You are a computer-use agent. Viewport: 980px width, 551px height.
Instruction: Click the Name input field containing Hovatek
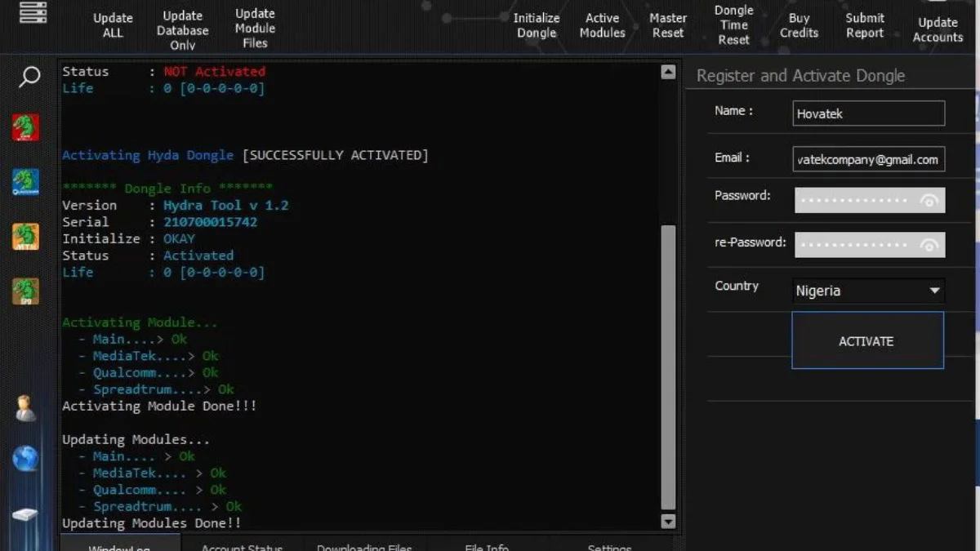coord(868,113)
